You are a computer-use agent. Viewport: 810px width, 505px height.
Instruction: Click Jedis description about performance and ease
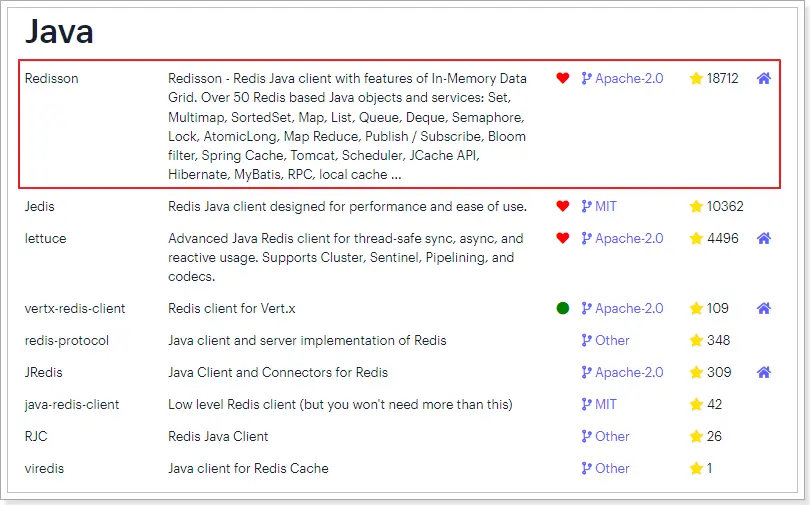[x=348, y=206]
